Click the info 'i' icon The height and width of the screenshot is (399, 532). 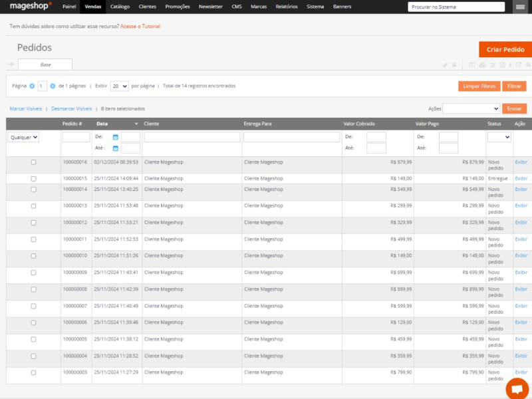tap(510, 65)
